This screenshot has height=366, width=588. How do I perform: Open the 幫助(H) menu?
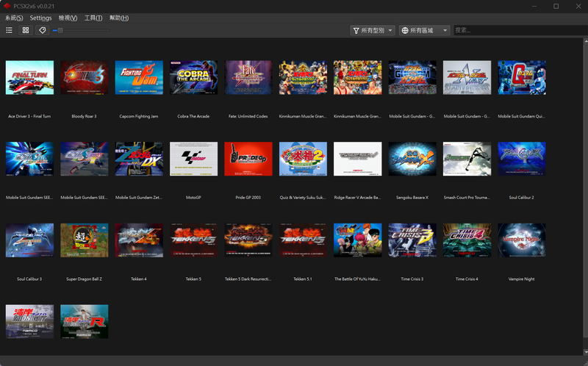click(x=119, y=18)
